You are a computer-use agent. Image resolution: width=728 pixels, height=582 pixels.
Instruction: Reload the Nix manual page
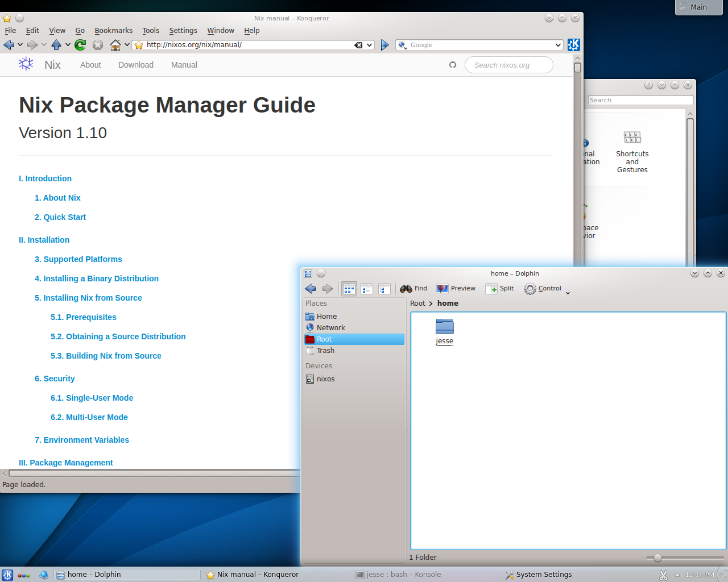point(81,45)
